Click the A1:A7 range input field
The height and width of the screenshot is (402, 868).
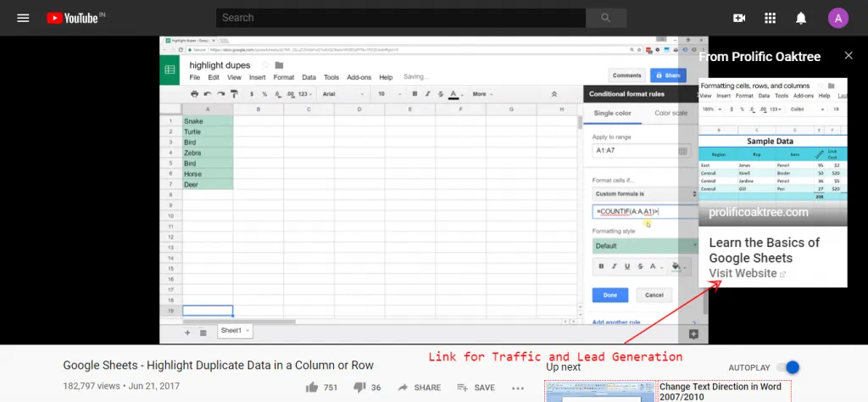click(x=641, y=151)
